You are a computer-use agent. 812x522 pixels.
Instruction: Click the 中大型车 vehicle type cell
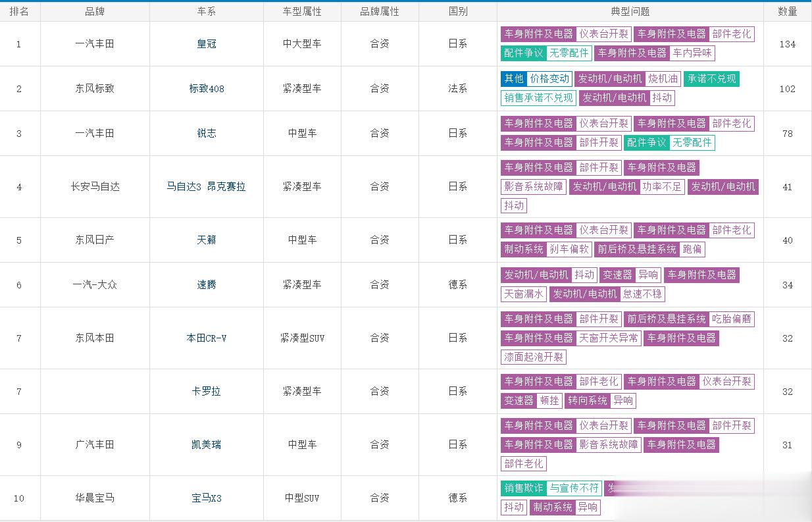tap(302, 44)
